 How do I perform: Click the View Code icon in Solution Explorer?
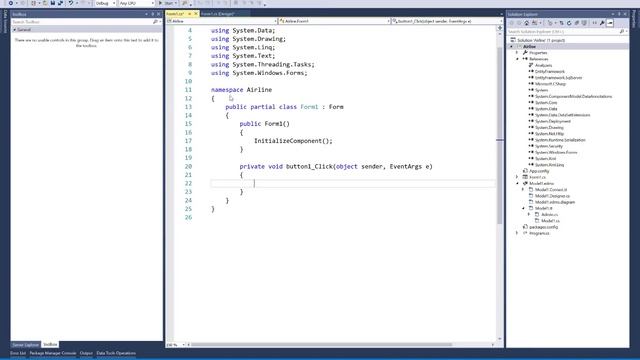coord(594,23)
